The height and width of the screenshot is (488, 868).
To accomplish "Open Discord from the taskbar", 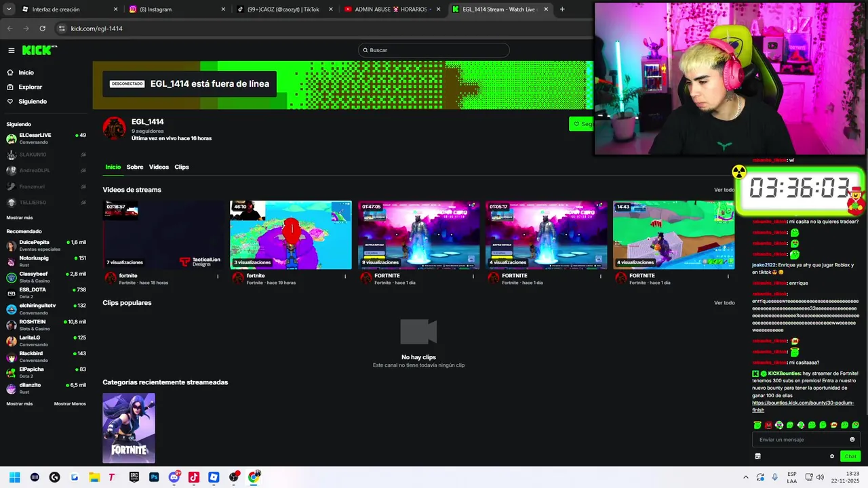I will [x=174, y=477].
